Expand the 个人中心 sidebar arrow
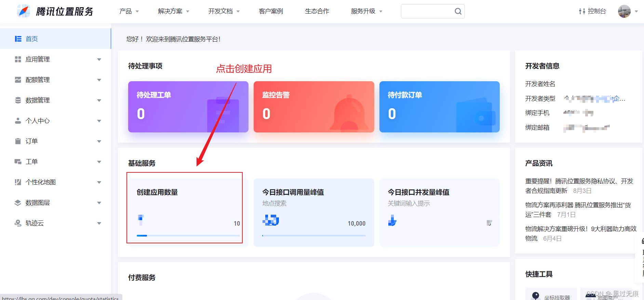Image resolution: width=644 pixels, height=300 pixels. coord(99,121)
